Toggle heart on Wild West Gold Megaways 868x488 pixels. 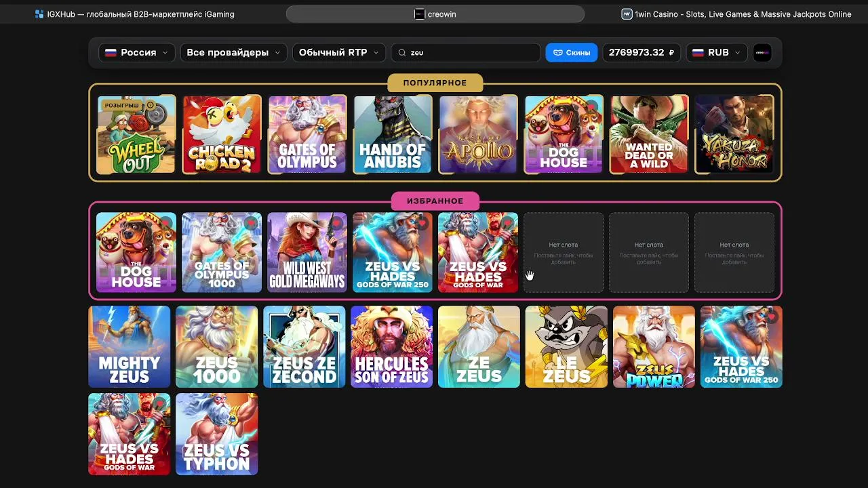pos(337,223)
